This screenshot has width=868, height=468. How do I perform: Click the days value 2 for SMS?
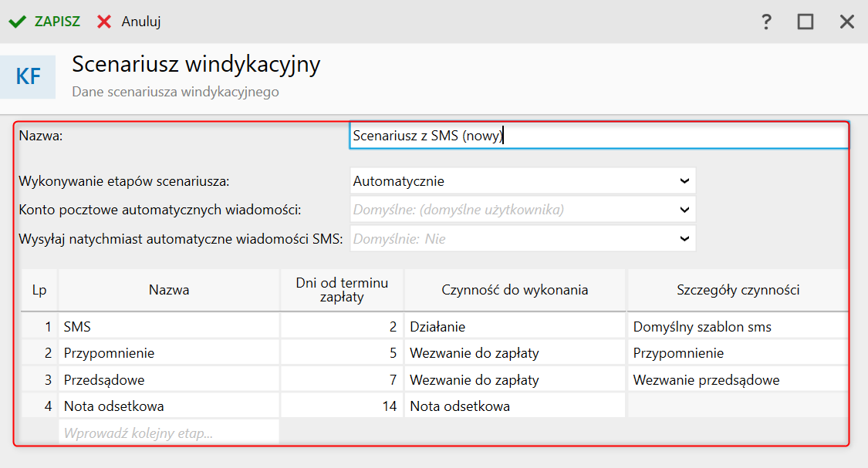click(x=342, y=326)
